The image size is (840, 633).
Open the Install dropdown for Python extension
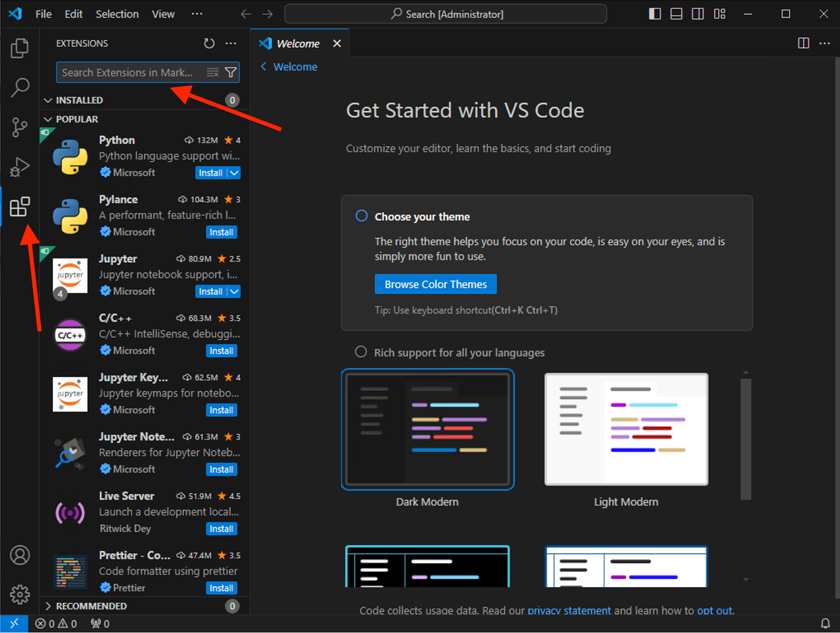click(233, 172)
